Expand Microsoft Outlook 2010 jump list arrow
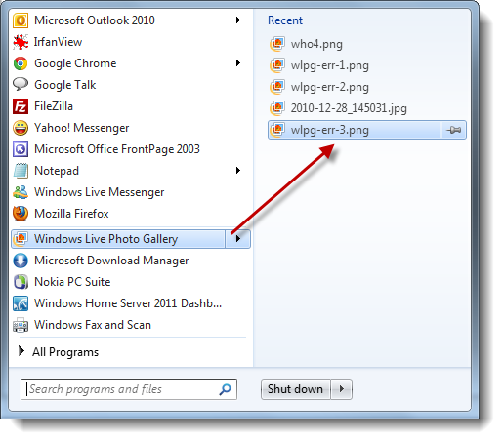 [x=238, y=20]
